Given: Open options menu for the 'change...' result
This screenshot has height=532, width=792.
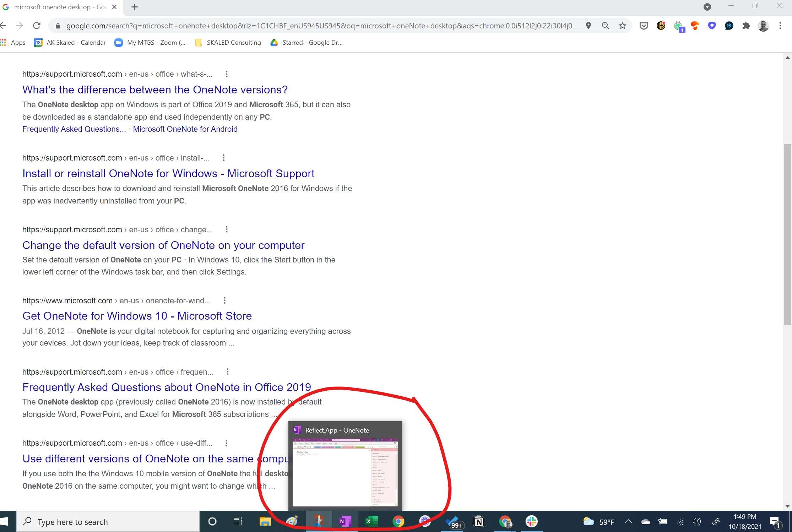Looking at the screenshot, I should tap(227, 229).
